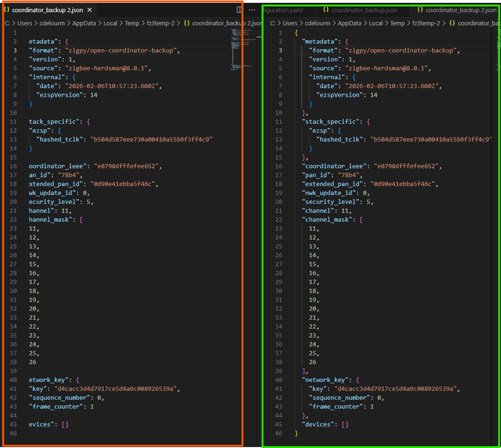Open the More Actions ellipsis menu

click(252, 10)
